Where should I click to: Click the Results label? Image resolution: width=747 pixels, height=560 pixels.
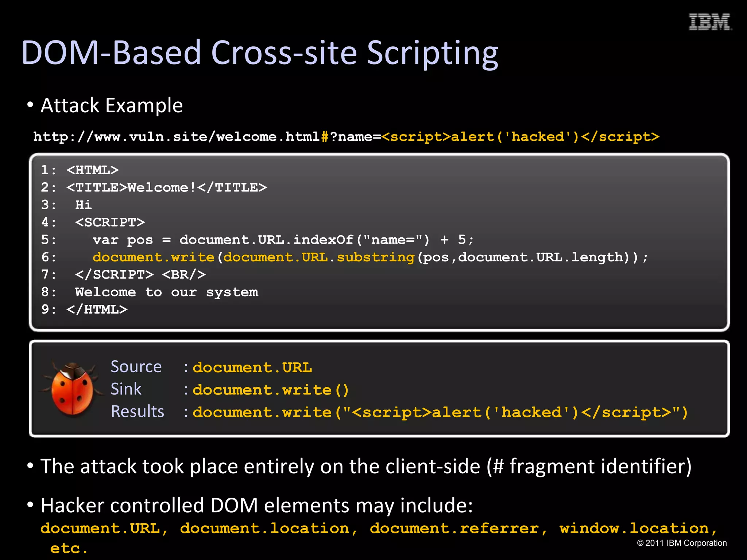point(138,411)
